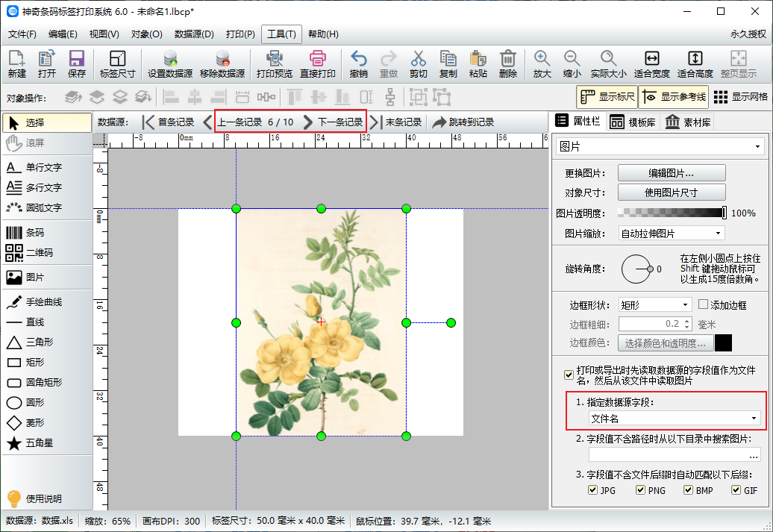Open 打印预览 print preview
Image resolution: width=773 pixels, height=532 pixels.
274,64
